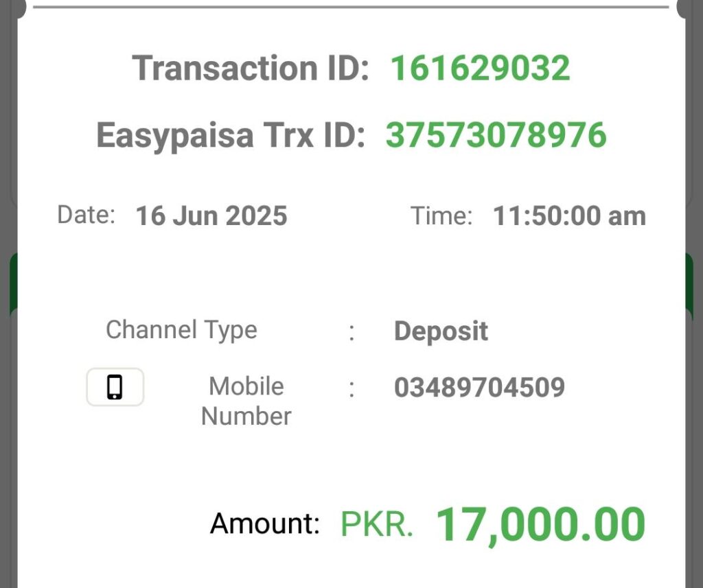Click the Date label

(x=87, y=215)
